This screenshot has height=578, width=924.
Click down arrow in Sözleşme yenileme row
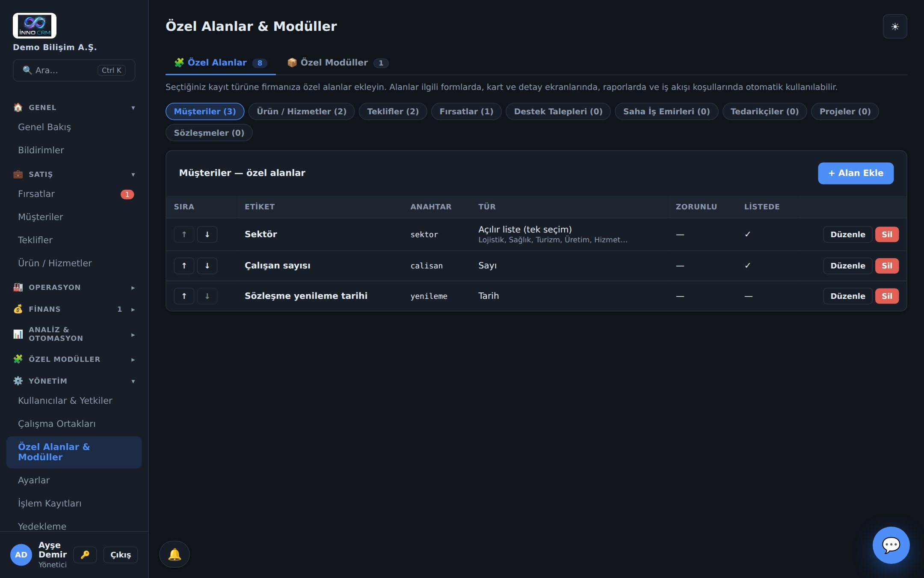click(207, 296)
